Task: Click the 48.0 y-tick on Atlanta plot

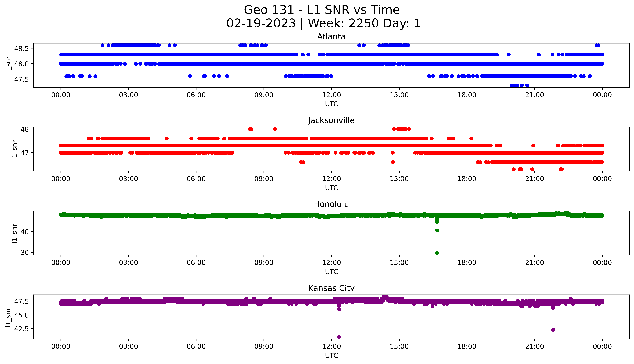Action: 22,64
